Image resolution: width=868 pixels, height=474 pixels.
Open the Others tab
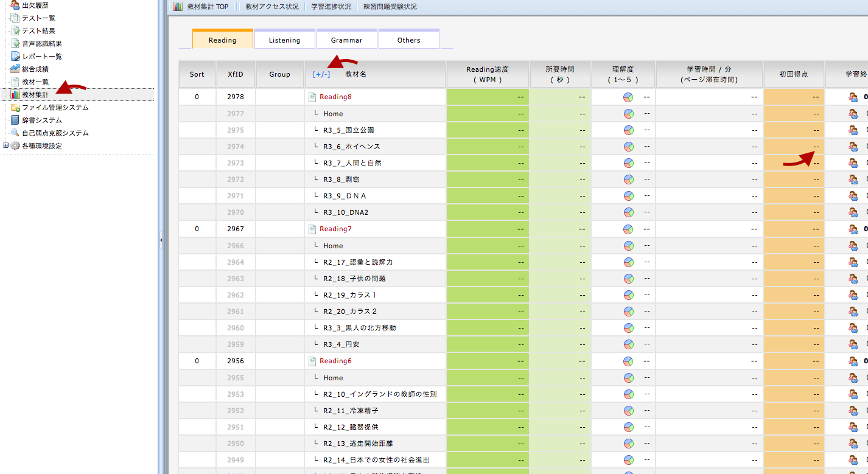coord(408,40)
